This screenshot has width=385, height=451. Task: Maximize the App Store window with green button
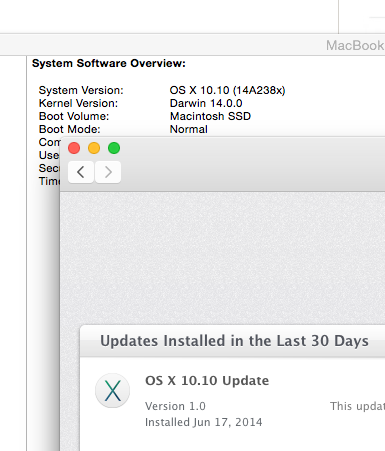pyautogui.click(x=114, y=148)
